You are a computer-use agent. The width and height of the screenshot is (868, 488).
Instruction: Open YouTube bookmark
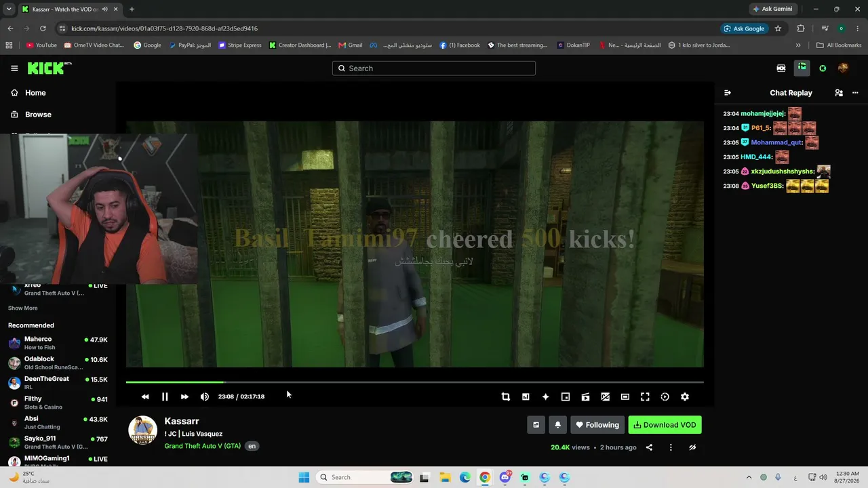tap(41, 45)
